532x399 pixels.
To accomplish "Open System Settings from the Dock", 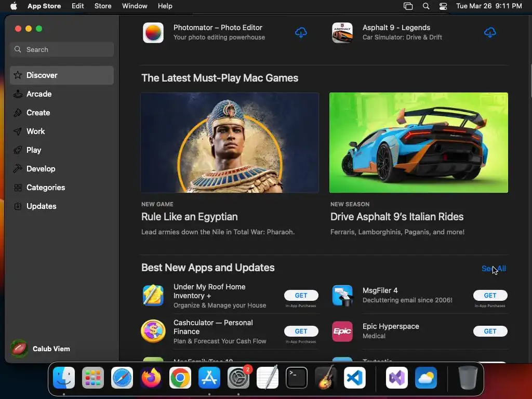I will click(238, 378).
